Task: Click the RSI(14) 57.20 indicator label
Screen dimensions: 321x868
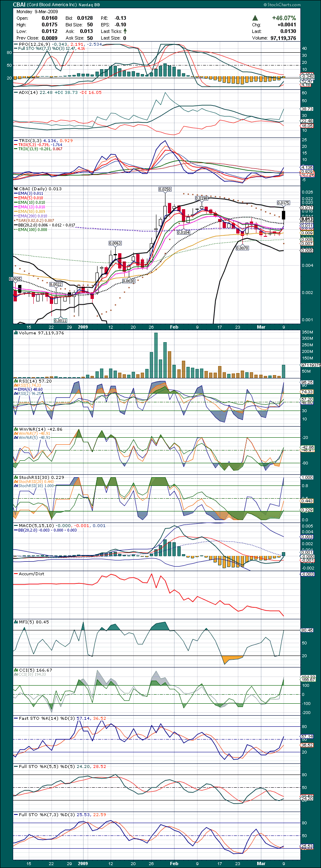Action: (x=35, y=381)
